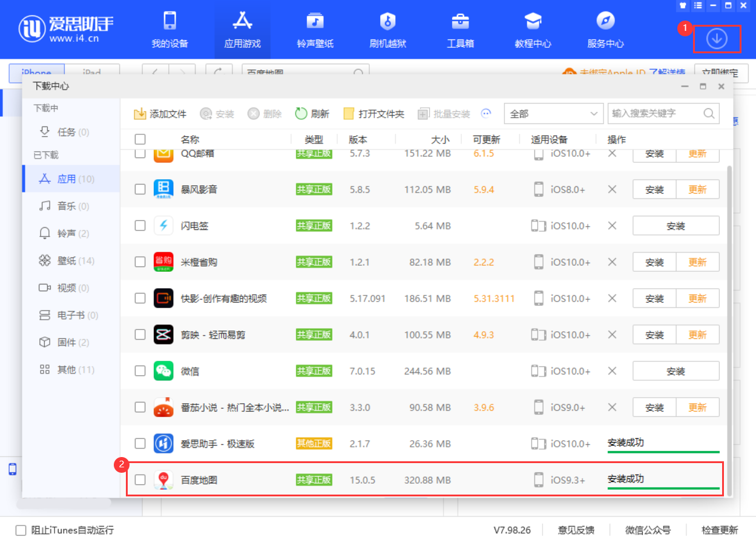Check the 微信 row checkbox
Image resolution: width=756 pixels, height=543 pixels.
[140, 371]
